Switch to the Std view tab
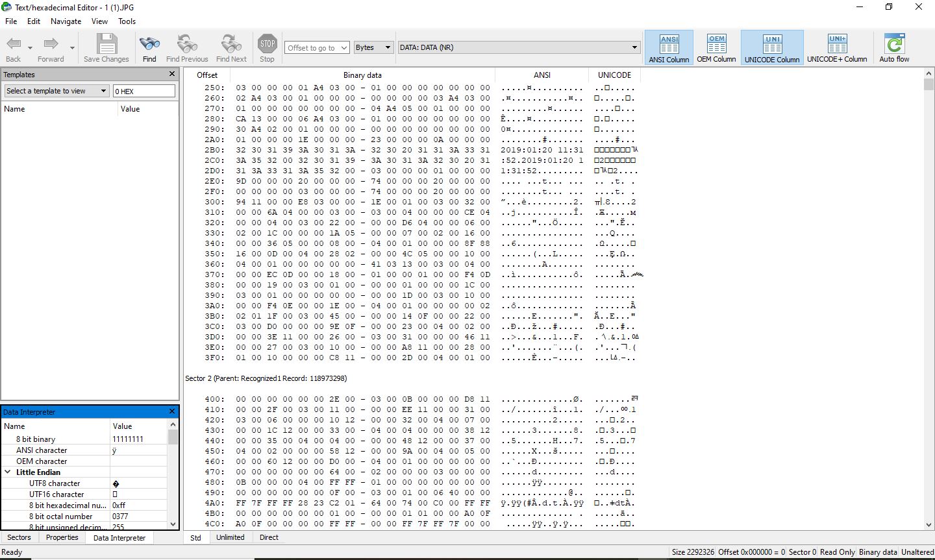The height and width of the screenshot is (560, 935). point(195,537)
